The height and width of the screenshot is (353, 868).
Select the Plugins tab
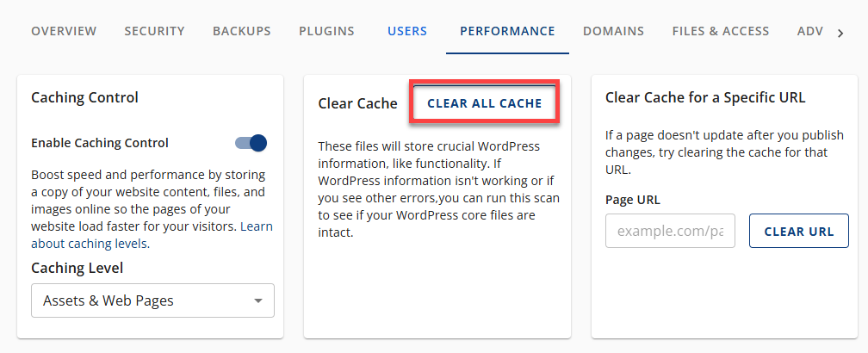(326, 31)
